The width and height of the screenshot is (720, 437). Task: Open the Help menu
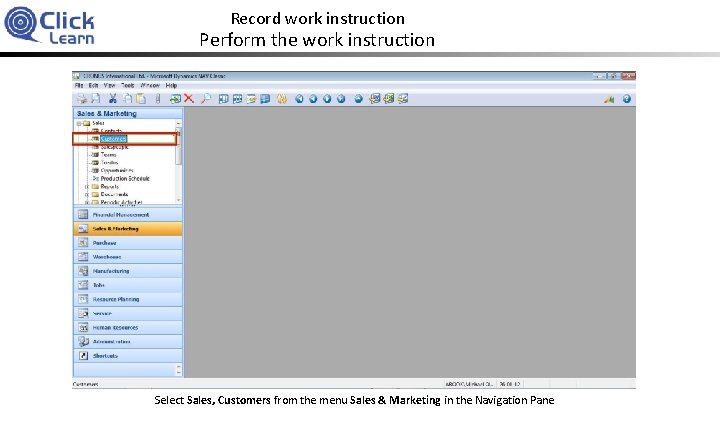171,85
